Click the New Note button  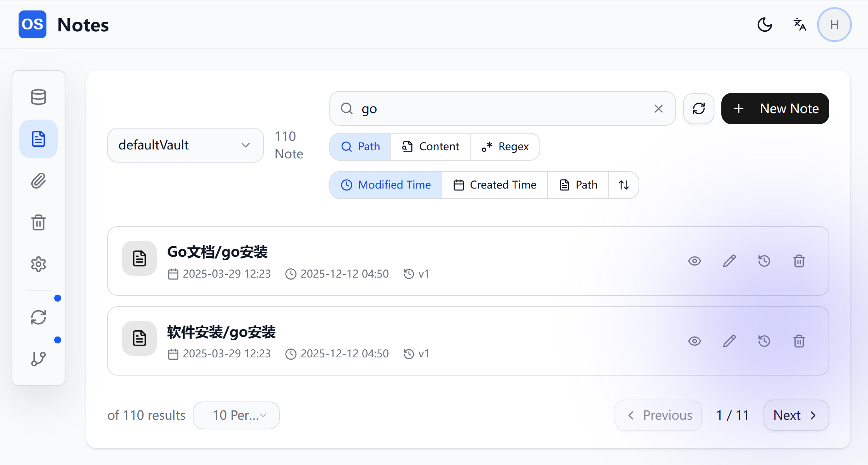pyautogui.click(x=775, y=109)
